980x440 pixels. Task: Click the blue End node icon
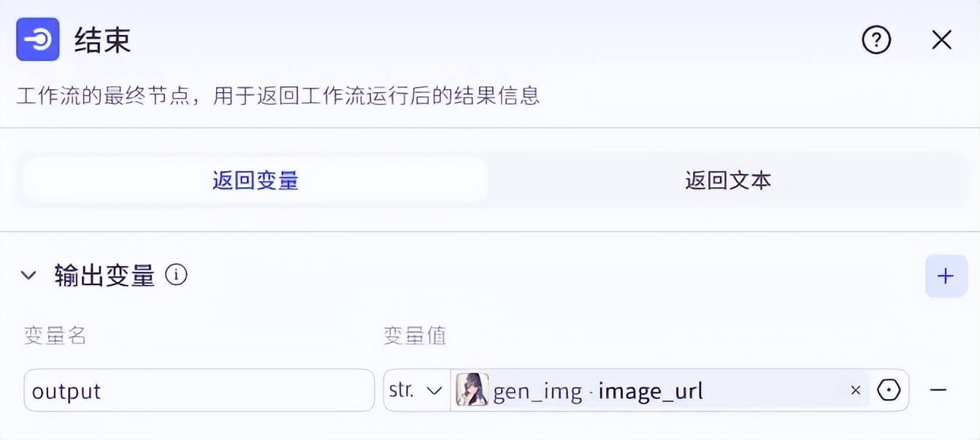click(x=38, y=39)
